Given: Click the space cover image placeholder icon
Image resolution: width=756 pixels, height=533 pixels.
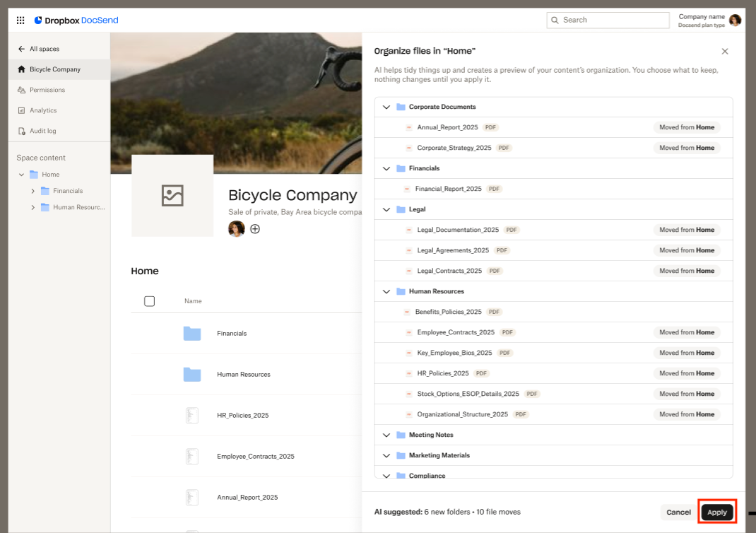Looking at the screenshot, I should 172,196.
